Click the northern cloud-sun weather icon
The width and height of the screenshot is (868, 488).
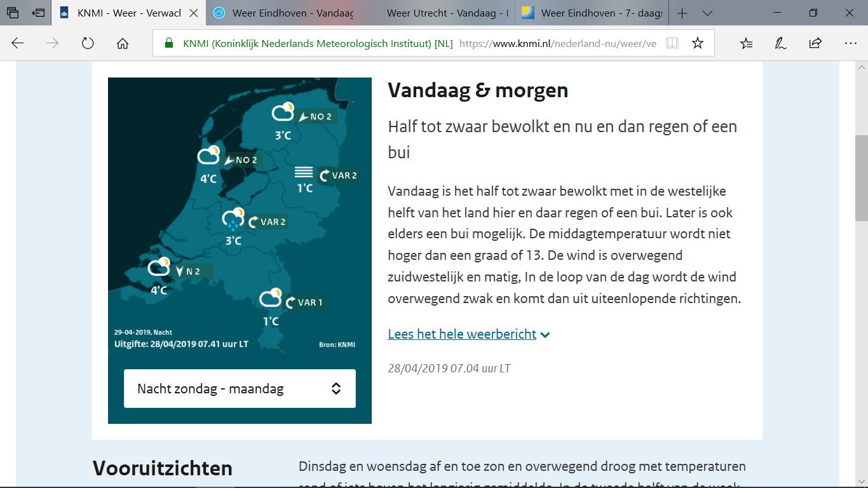tap(283, 112)
